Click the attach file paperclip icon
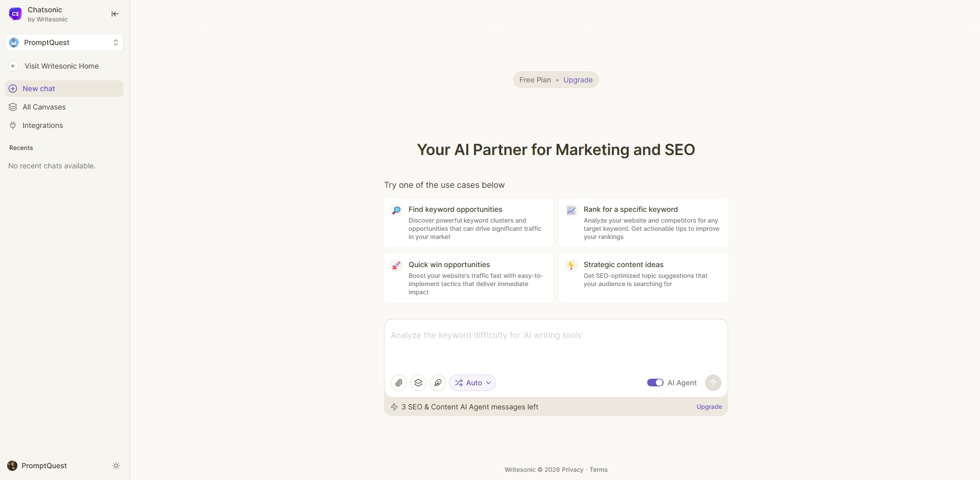This screenshot has width=980, height=480. tap(399, 383)
